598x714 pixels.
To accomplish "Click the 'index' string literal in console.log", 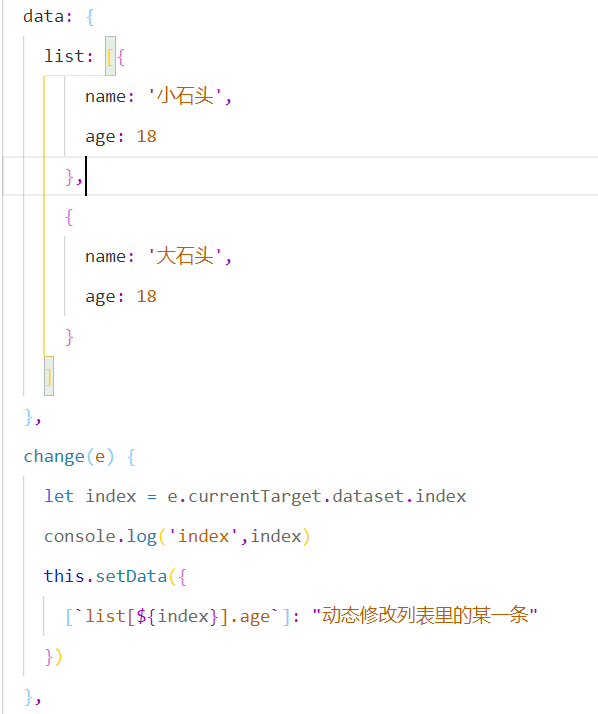I will [203, 536].
